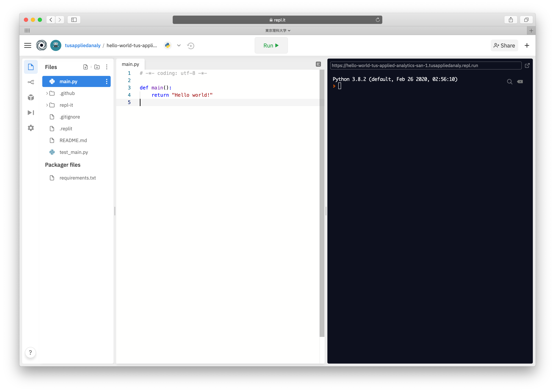Click the Safari share icon
The image size is (555, 392).
point(511,20)
